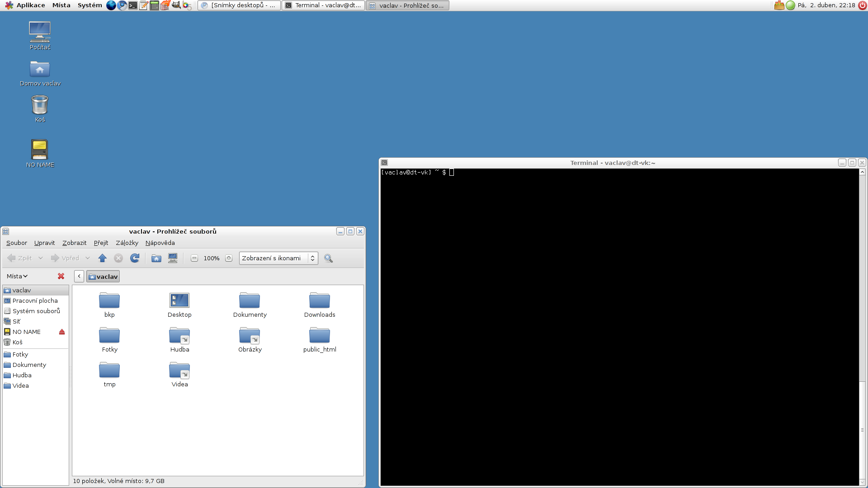Image resolution: width=868 pixels, height=488 pixels.
Task: Select Koš in file browser sidebar
Action: click(35, 342)
